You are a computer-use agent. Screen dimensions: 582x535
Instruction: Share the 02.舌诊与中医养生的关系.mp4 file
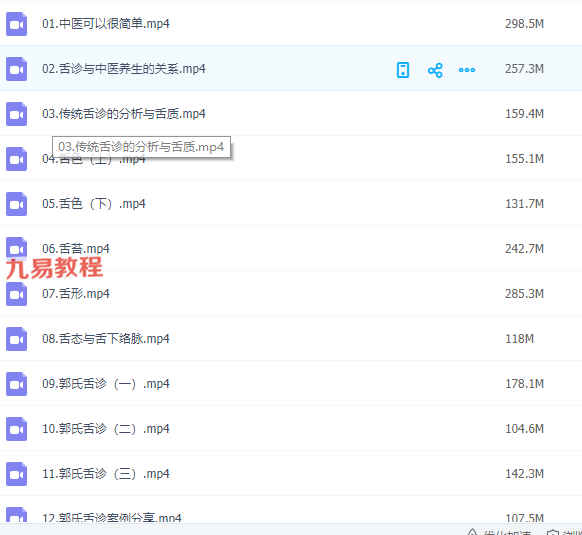click(x=435, y=70)
